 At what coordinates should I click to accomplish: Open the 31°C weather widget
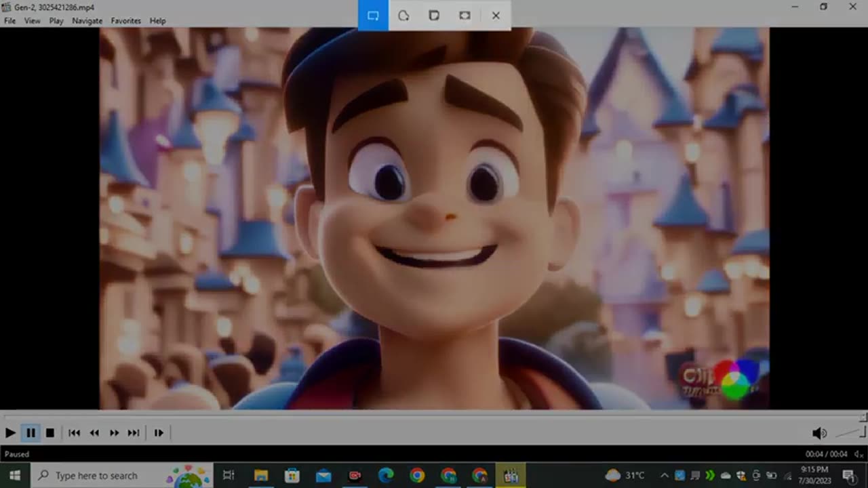point(625,475)
